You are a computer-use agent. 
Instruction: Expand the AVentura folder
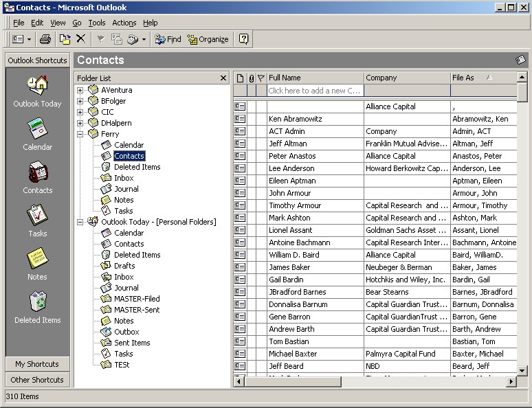click(x=80, y=90)
